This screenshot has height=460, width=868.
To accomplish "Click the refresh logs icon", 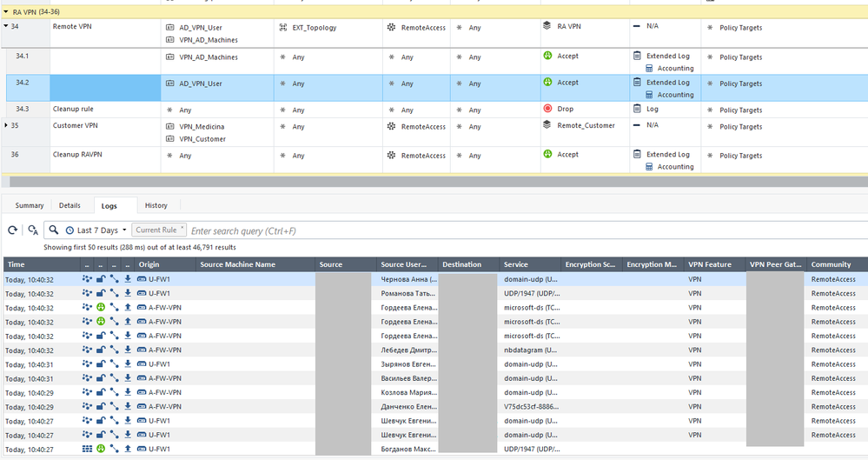I will pyautogui.click(x=12, y=230).
